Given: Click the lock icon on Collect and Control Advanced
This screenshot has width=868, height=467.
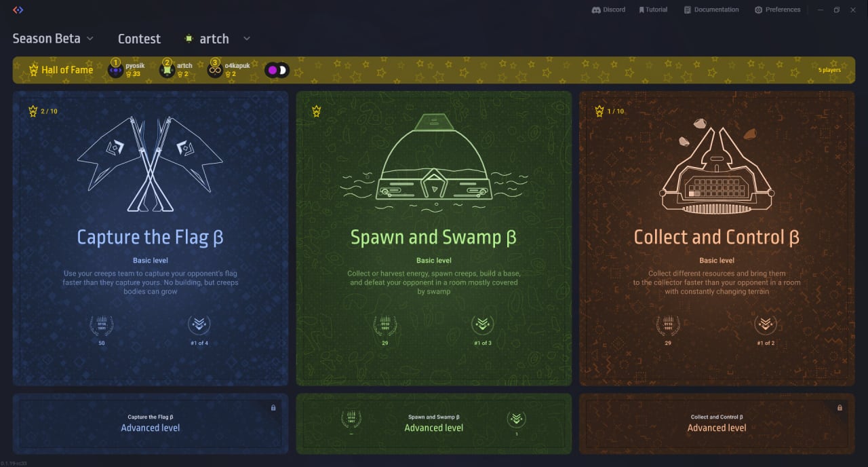Looking at the screenshot, I should click(840, 408).
